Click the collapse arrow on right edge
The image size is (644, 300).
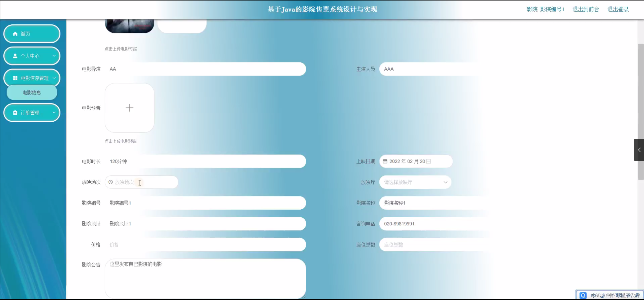tap(639, 150)
